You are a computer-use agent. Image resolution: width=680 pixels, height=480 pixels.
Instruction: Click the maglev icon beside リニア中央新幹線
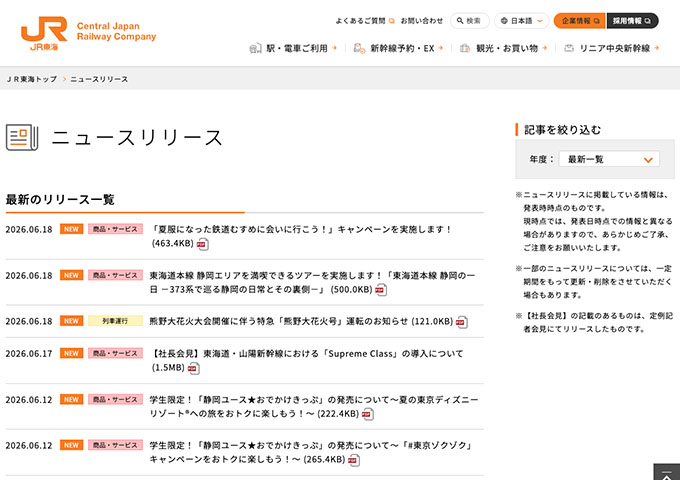[569, 49]
